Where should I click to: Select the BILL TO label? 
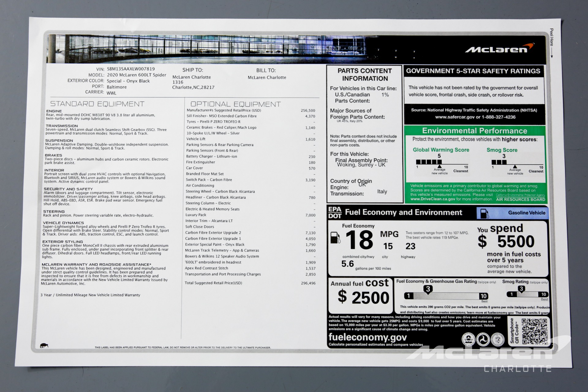[x=266, y=70]
